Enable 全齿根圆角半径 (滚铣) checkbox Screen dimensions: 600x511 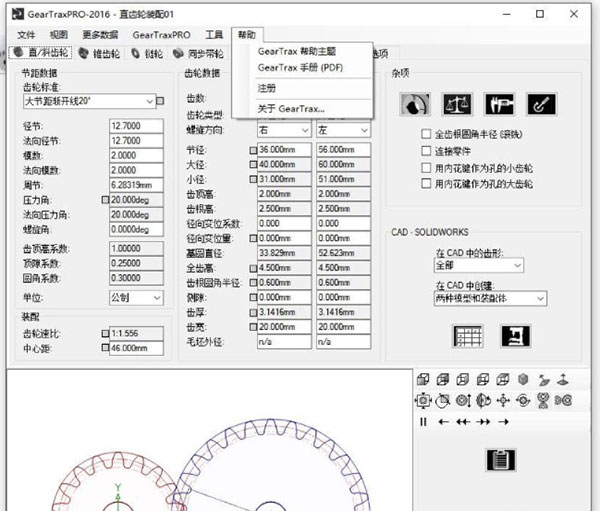pyautogui.click(x=427, y=134)
